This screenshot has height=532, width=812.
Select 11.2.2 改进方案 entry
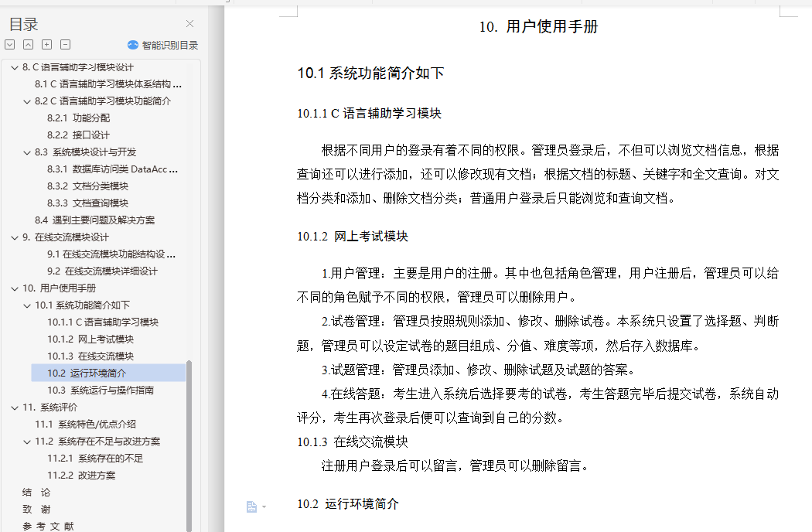81,476
